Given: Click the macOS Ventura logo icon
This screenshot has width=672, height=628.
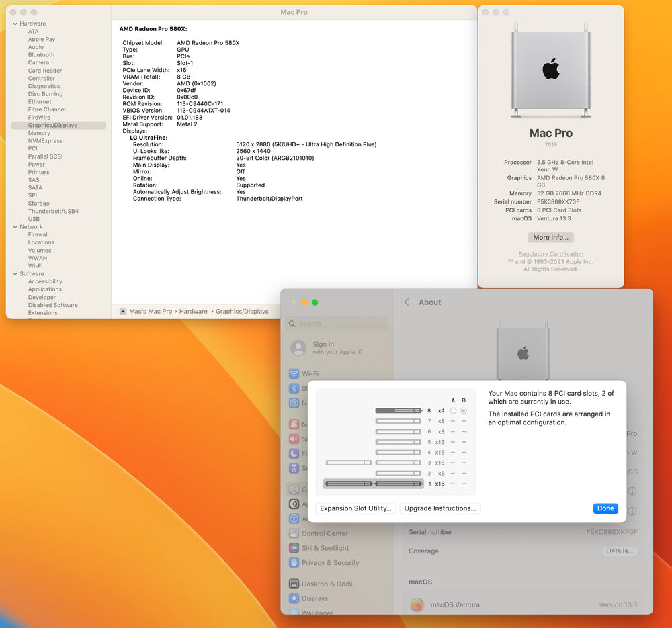Looking at the screenshot, I should tap(417, 604).
